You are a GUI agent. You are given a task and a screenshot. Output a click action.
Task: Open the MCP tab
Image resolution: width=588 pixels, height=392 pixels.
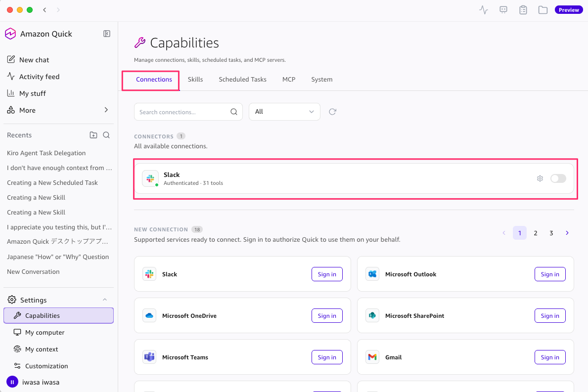click(x=289, y=80)
